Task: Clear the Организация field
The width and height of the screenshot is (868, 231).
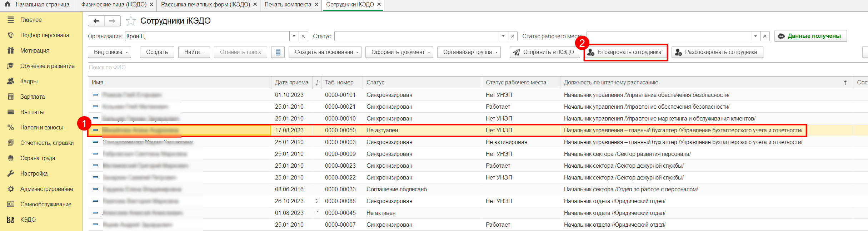Action: [303, 36]
